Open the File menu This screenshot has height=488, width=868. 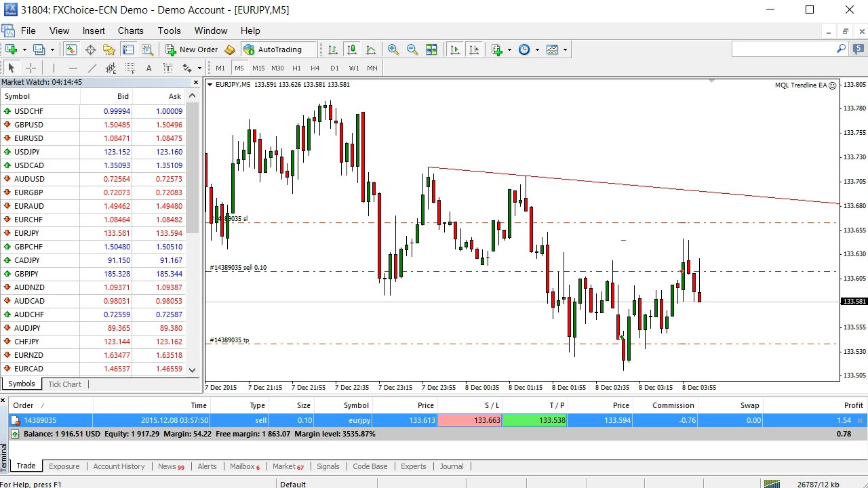28,30
